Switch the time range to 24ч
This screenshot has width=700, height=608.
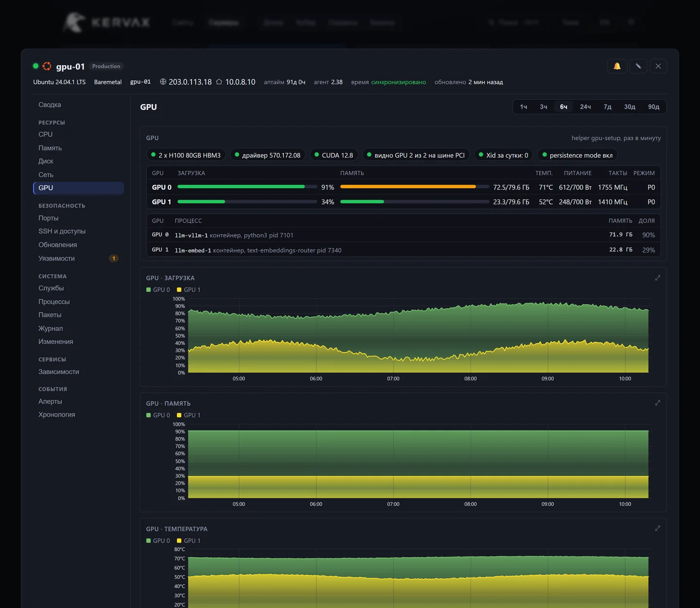click(585, 107)
